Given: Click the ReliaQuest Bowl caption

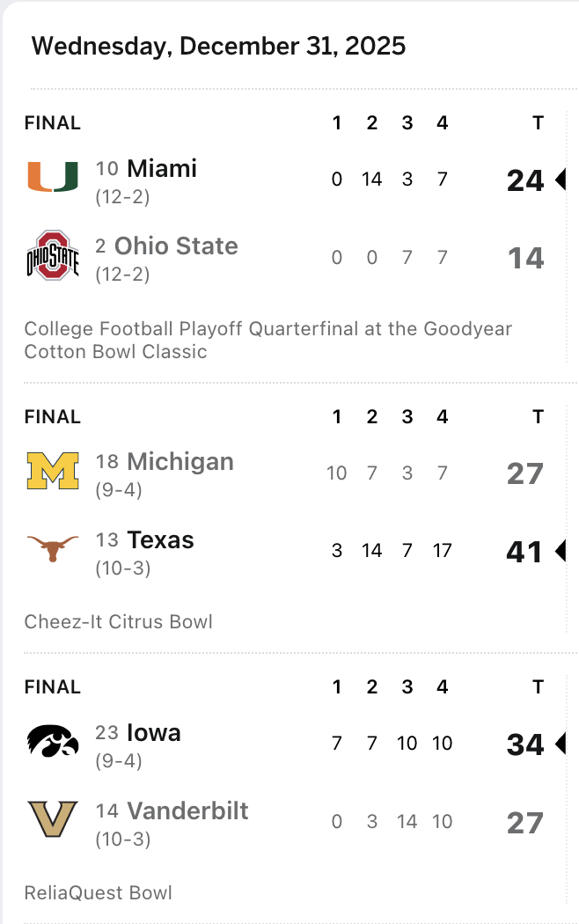Looking at the screenshot, I should [99, 893].
